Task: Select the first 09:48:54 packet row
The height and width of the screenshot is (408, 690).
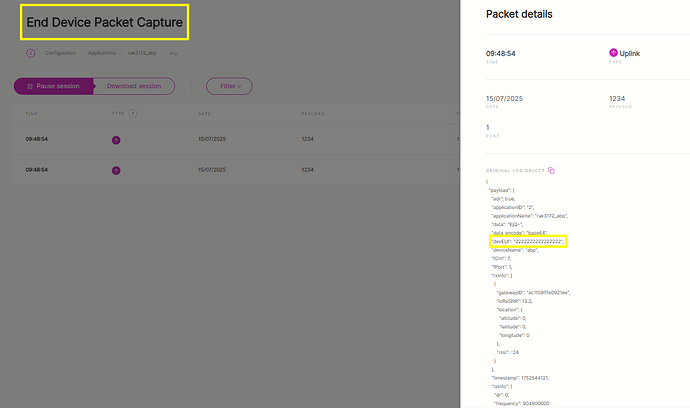Action: click(x=37, y=139)
